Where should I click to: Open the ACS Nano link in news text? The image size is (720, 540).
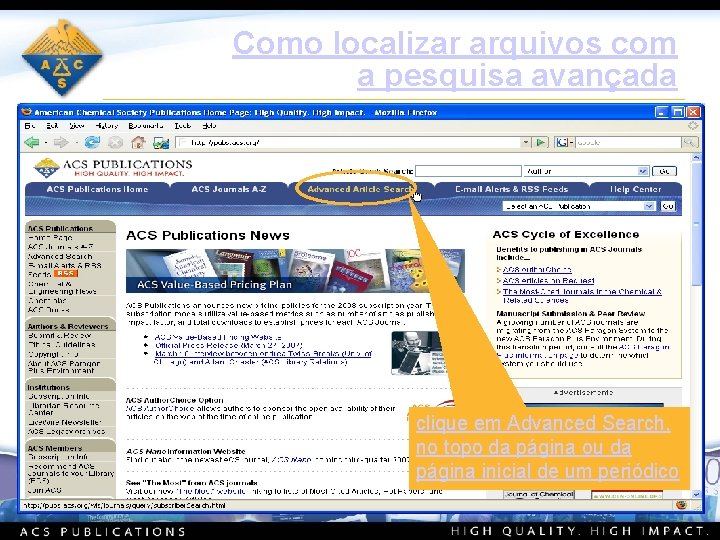[x=291, y=459]
